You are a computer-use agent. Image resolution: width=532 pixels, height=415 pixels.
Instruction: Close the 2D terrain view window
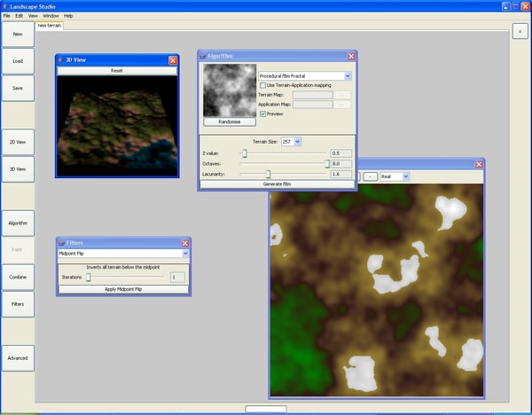(479, 165)
